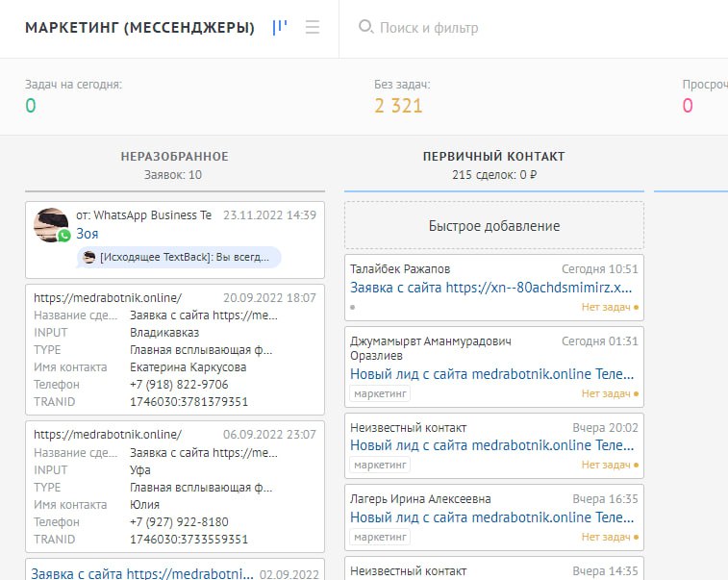Open the Зоя contact link
This screenshot has width=728, height=580.
click(x=88, y=234)
